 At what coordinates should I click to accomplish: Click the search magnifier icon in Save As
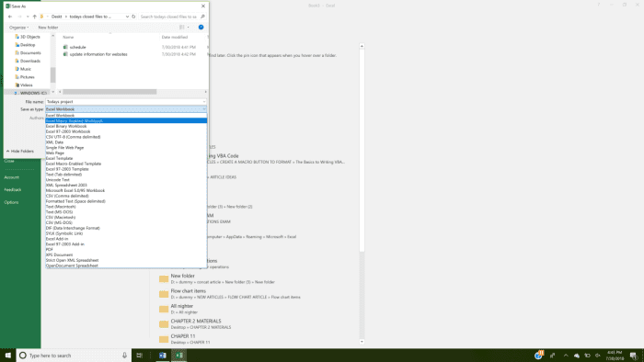click(x=202, y=17)
